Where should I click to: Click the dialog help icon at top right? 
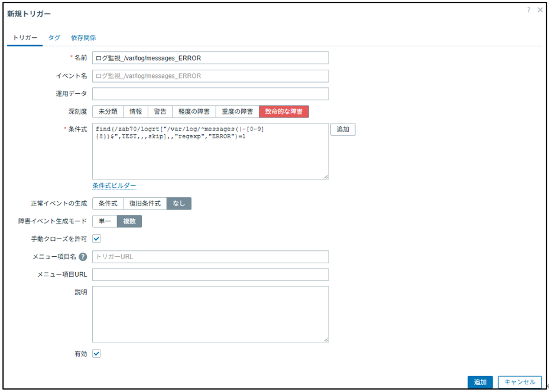(529, 10)
